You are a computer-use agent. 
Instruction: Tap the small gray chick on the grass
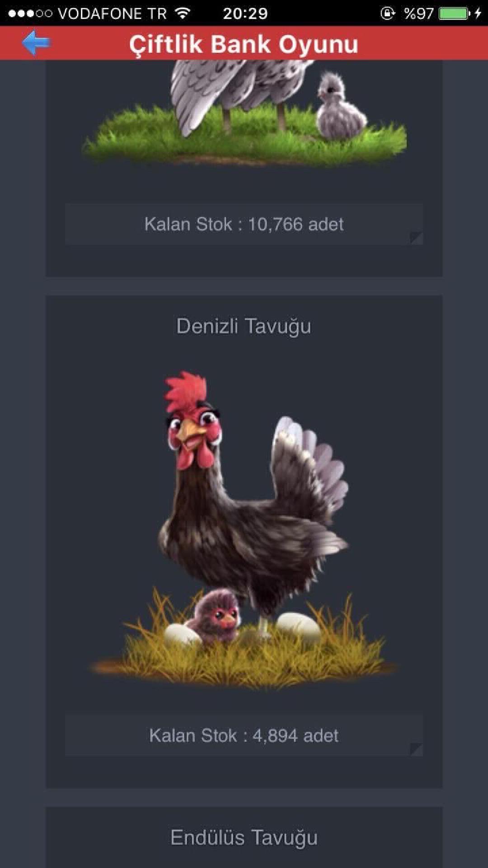pos(340,107)
